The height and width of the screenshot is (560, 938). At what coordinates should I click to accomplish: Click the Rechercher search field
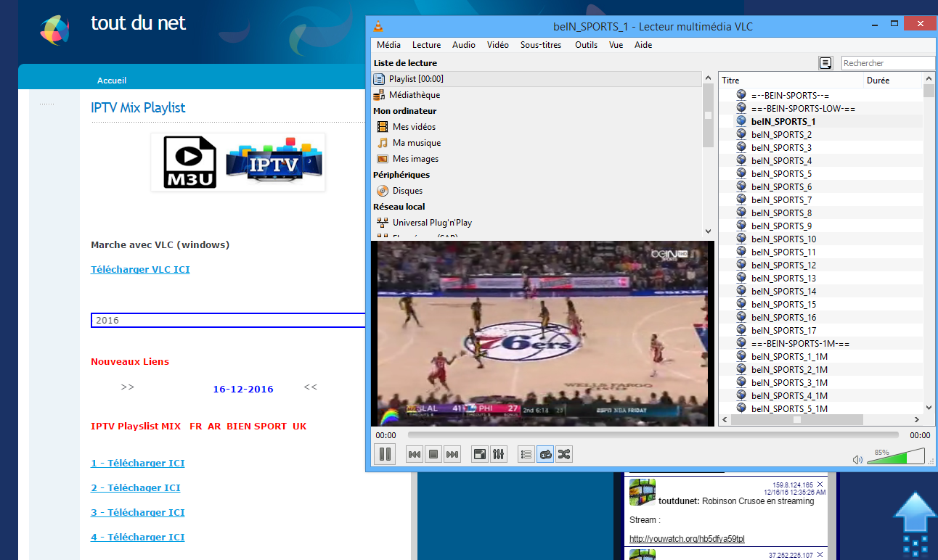pos(889,63)
